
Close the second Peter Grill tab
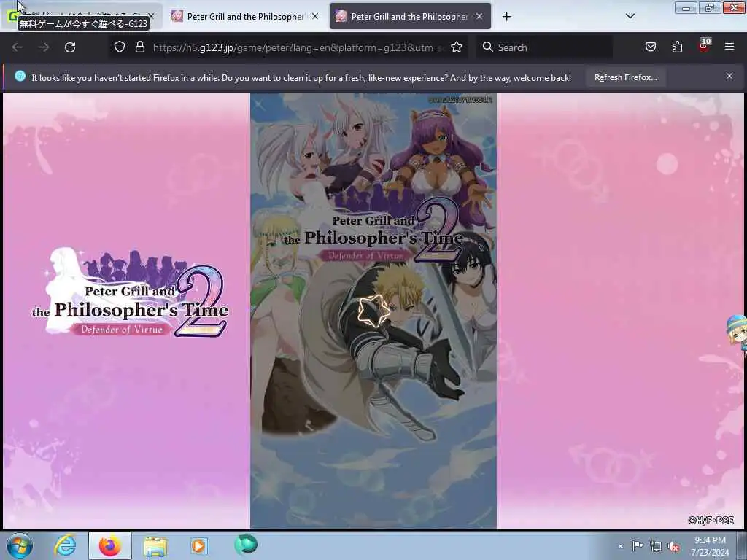[315, 16]
